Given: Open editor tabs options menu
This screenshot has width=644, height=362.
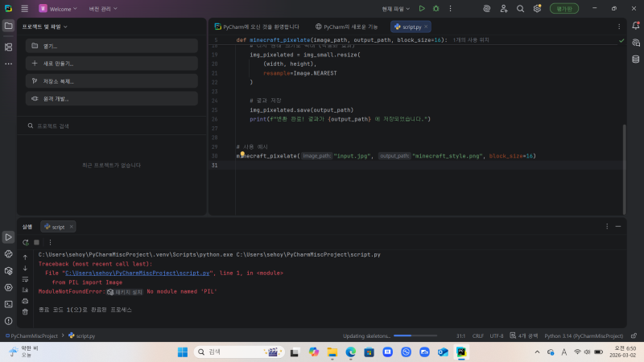Looking at the screenshot, I should click(619, 27).
